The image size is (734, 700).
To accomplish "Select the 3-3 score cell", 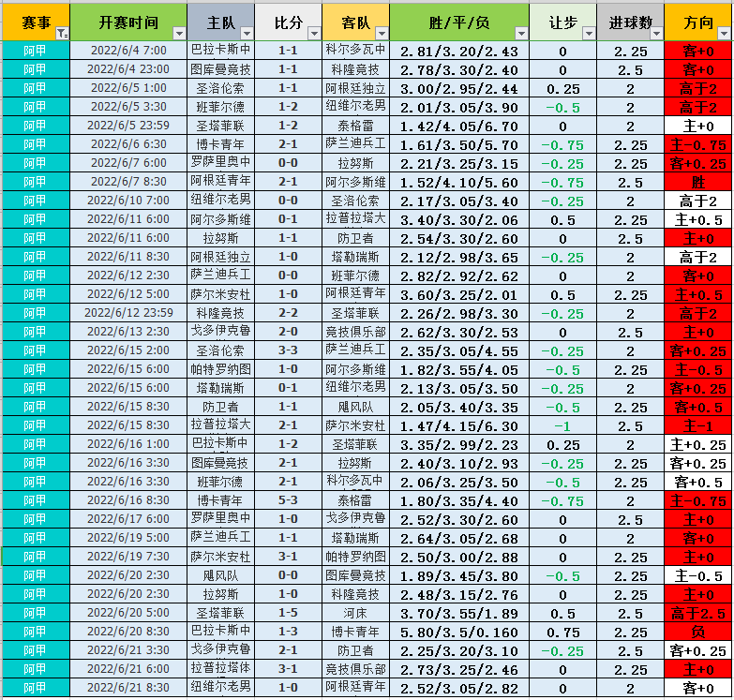I will click(x=288, y=350).
